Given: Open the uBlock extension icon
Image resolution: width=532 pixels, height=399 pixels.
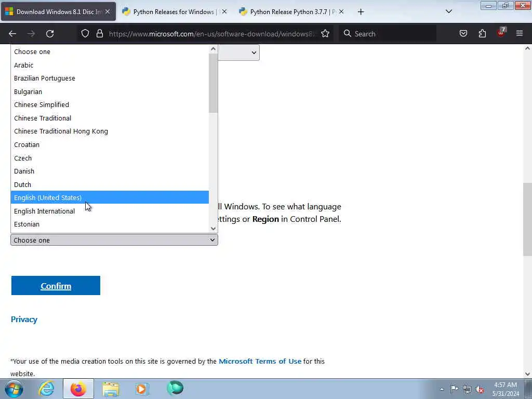Looking at the screenshot, I should [501, 33].
